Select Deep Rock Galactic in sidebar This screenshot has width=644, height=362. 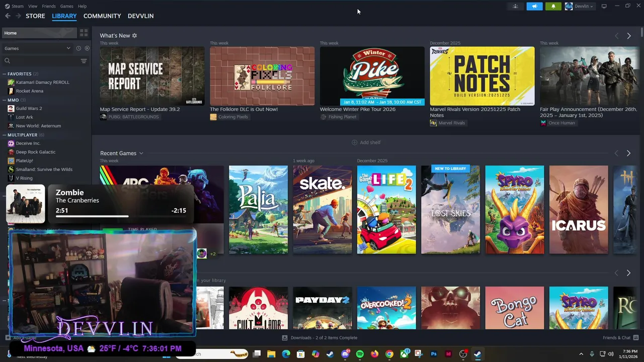click(x=36, y=152)
